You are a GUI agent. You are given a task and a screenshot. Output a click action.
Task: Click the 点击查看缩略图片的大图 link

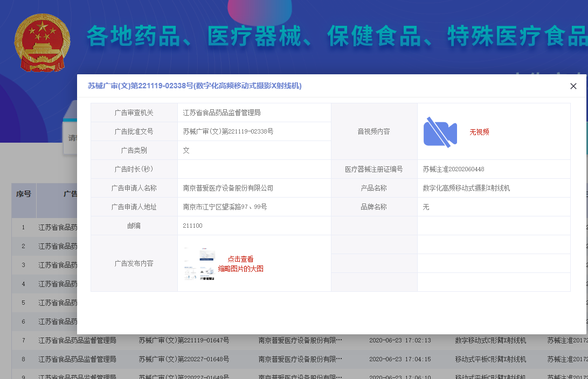[240, 264]
